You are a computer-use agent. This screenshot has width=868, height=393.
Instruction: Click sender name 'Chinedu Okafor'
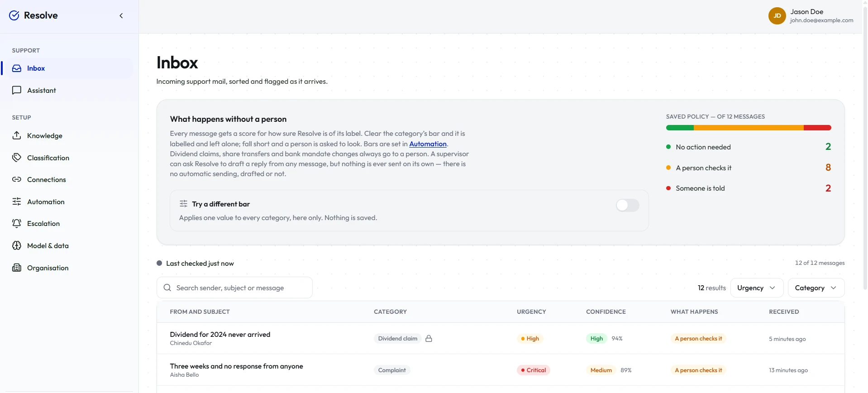(x=191, y=343)
